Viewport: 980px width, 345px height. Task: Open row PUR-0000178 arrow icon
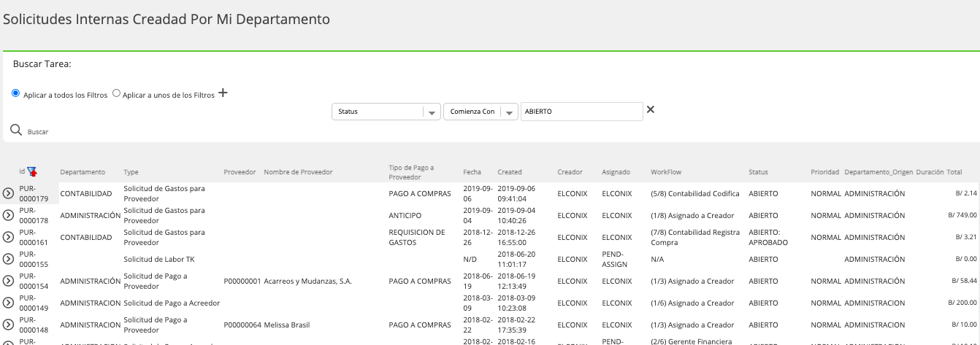coord(8,215)
